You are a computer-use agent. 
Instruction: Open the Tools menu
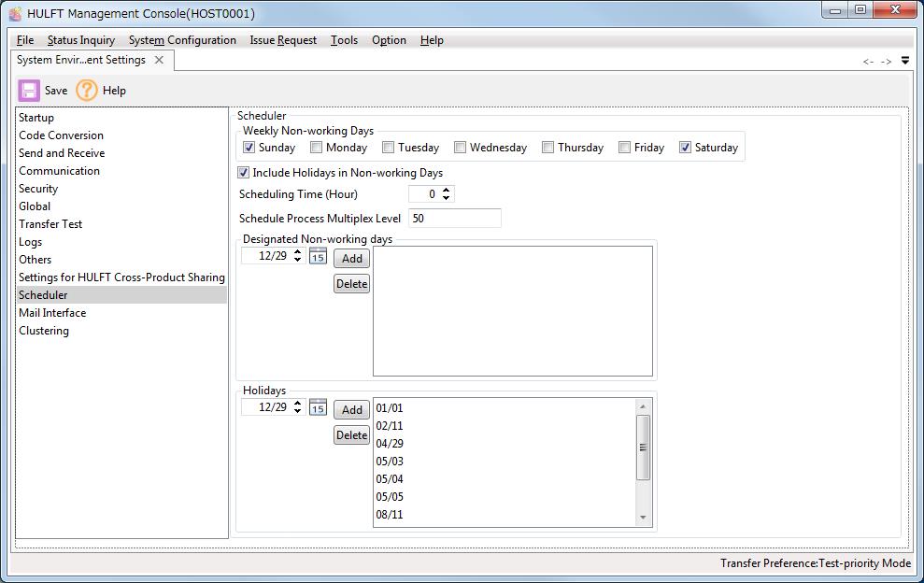click(345, 40)
